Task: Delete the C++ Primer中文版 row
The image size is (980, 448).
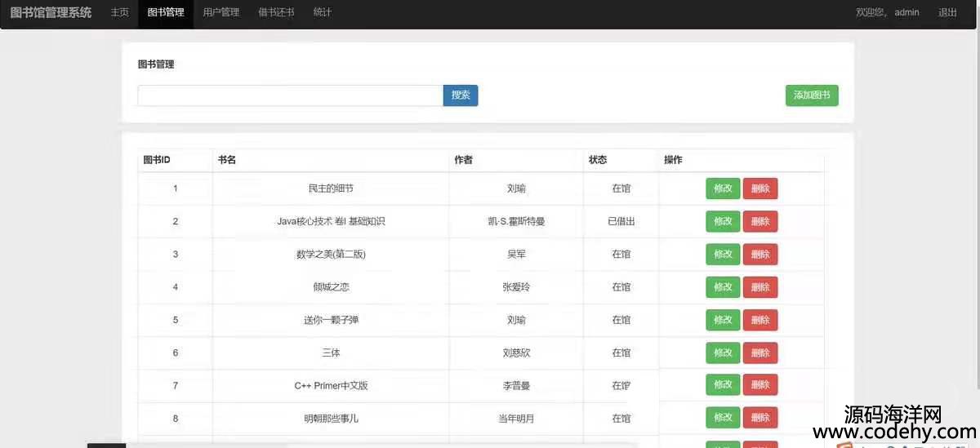Action: tap(759, 385)
